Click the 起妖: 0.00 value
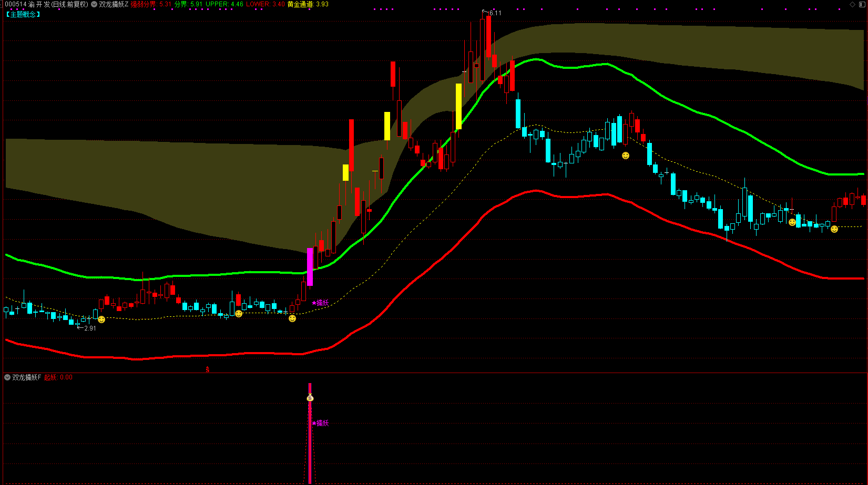868x485 pixels. pyautogui.click(x=58, y=377)
